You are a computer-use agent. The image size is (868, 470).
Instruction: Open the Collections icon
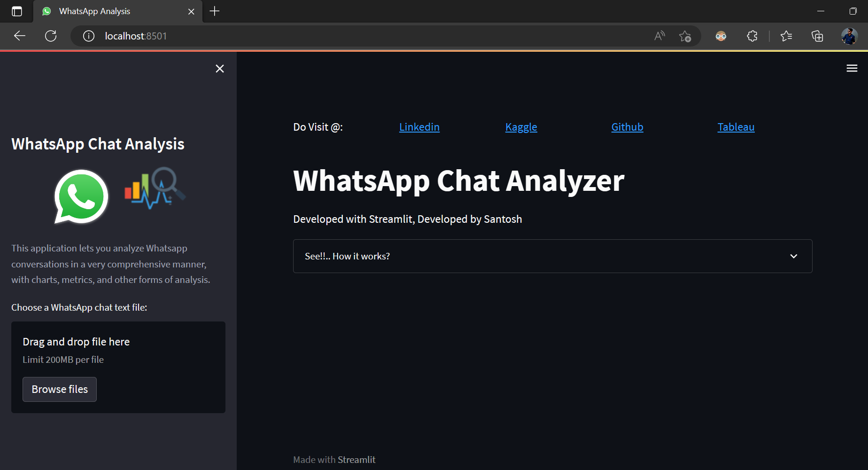(x=817, y=36)
